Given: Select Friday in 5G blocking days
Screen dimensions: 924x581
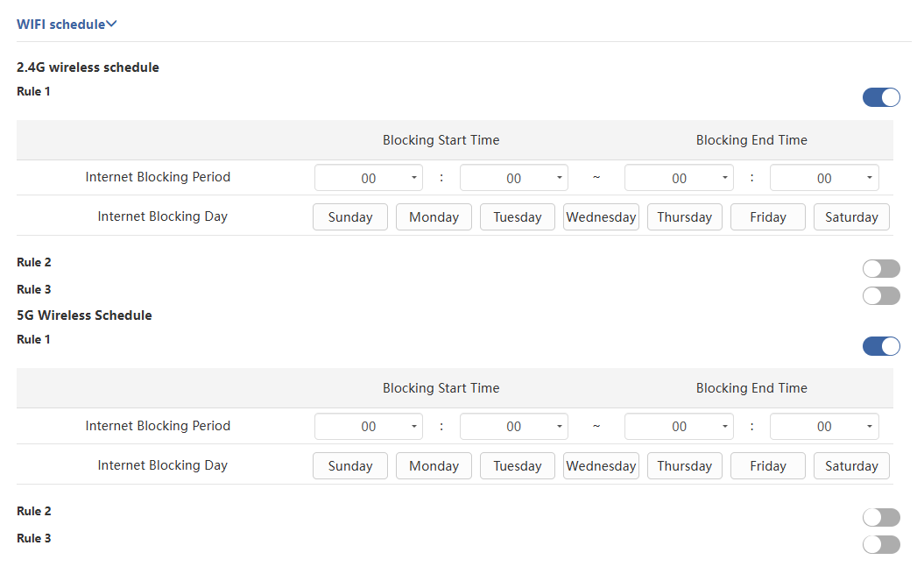Looking at the screenshot, I should [768, 466].
